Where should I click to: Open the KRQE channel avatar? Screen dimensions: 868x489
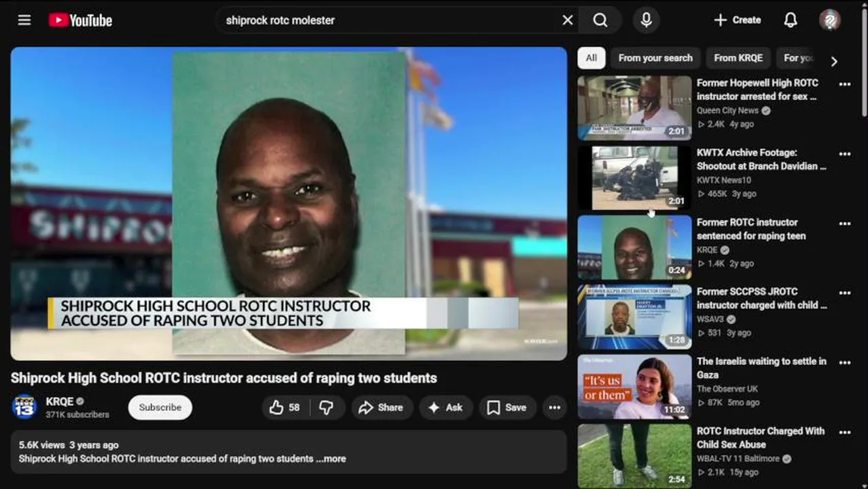point(24,407)
